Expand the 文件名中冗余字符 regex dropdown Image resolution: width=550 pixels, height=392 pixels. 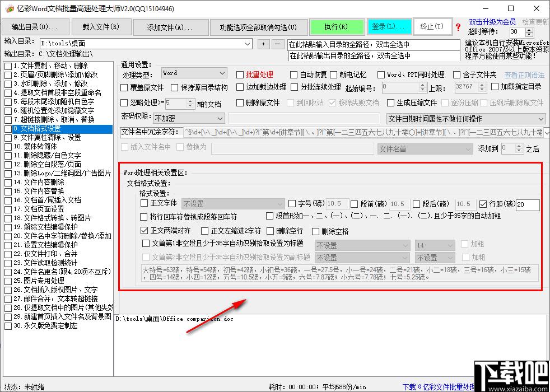547,132
